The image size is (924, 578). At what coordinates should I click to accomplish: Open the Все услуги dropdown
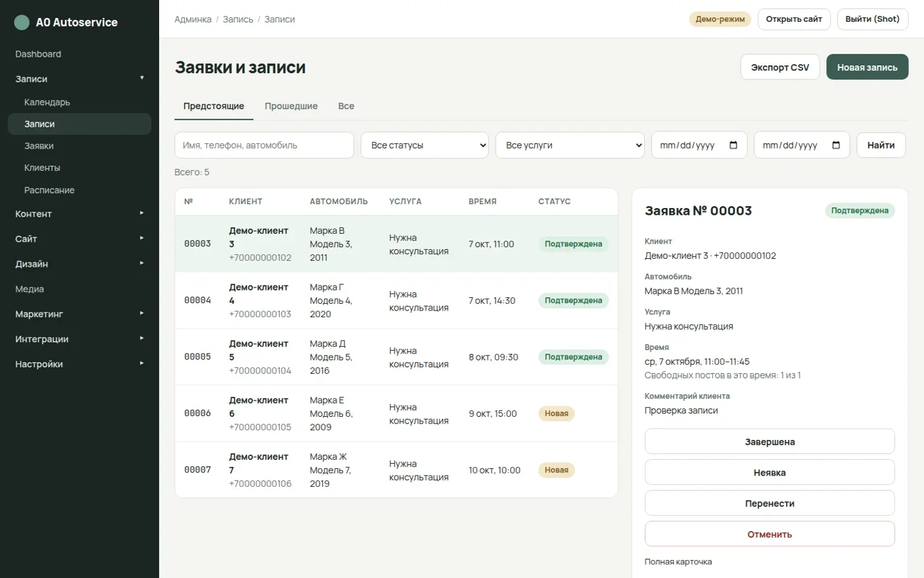click(570, 145)
